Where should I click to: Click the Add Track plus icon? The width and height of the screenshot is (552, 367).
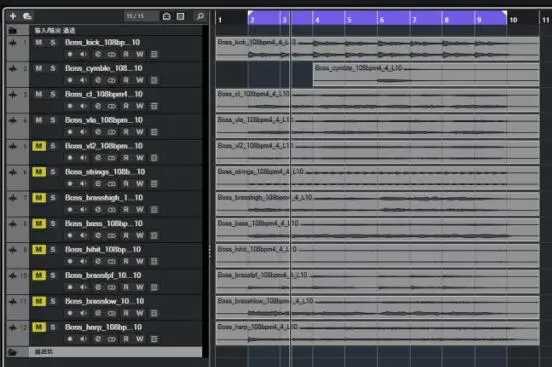[13, 16]
